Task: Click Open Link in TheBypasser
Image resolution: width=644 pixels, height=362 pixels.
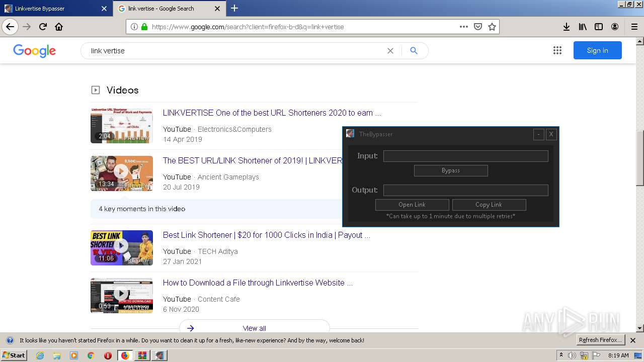Action: [412, 205]
